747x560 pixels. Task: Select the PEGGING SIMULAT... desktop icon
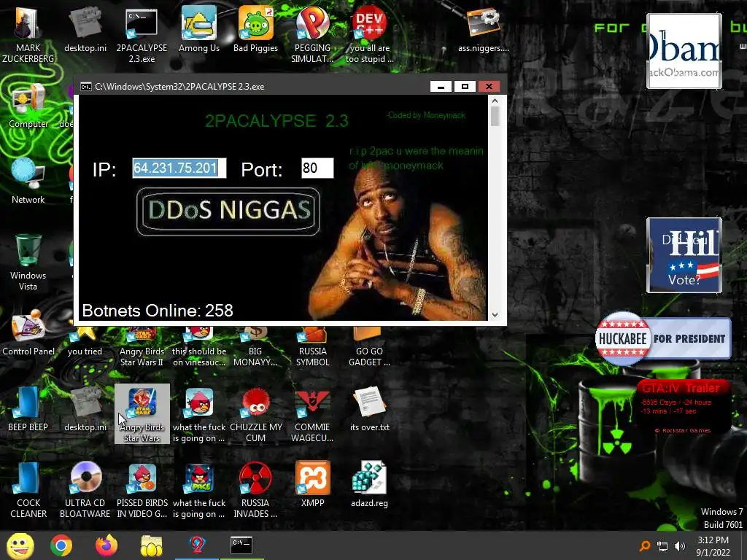click(312, 34)
